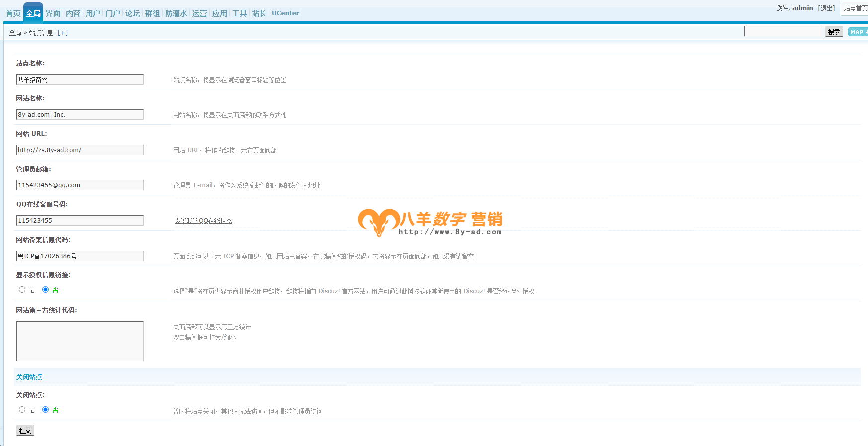Viewport: 868px width, 446px height.
Task: Open the 站点首页 link
Action: [855, 8]
